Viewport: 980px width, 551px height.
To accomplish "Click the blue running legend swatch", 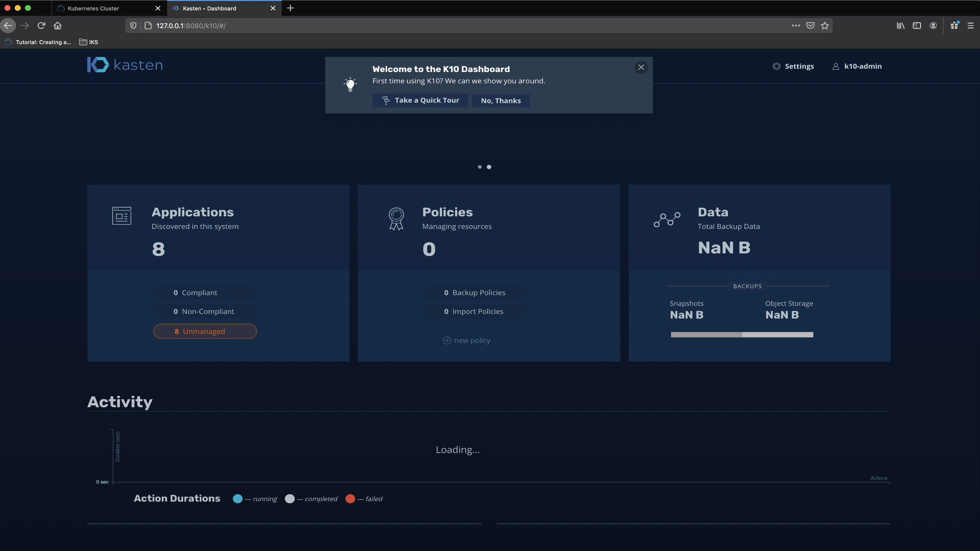I will coord(237,498).
